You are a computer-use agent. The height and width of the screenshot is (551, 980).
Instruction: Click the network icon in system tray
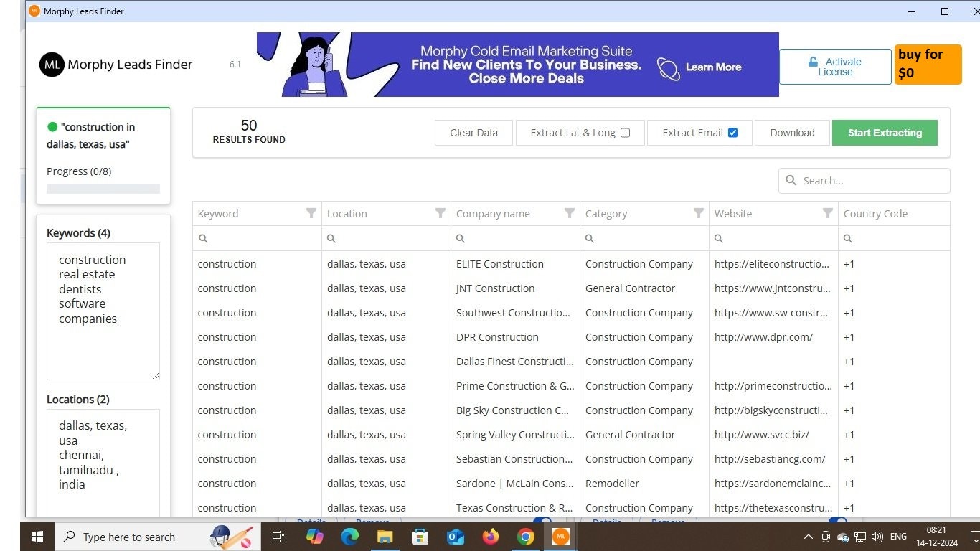pos(859,537)
